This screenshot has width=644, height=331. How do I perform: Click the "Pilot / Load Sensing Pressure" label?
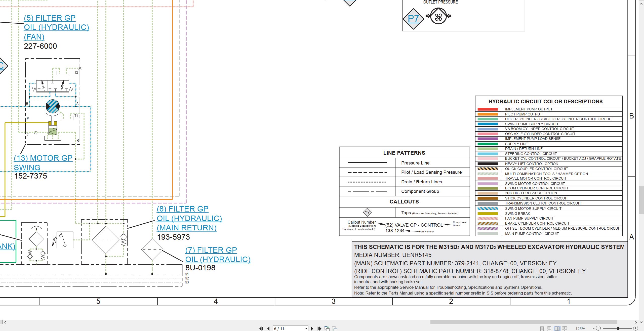point(431,172)
